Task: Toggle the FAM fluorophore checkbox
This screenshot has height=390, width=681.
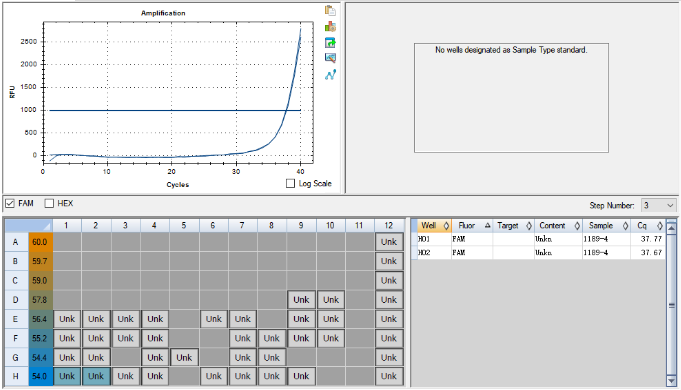Action: 10,203
